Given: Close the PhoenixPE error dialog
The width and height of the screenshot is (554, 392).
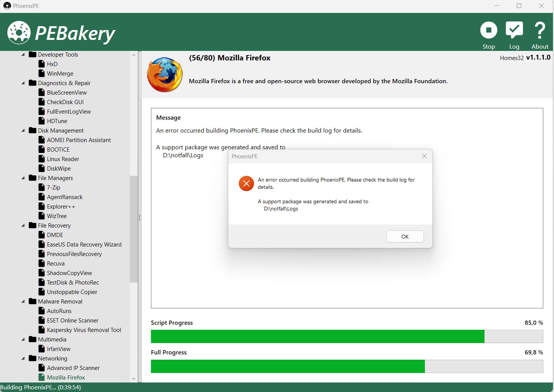Looking at the screenshot, I should 425,156.
